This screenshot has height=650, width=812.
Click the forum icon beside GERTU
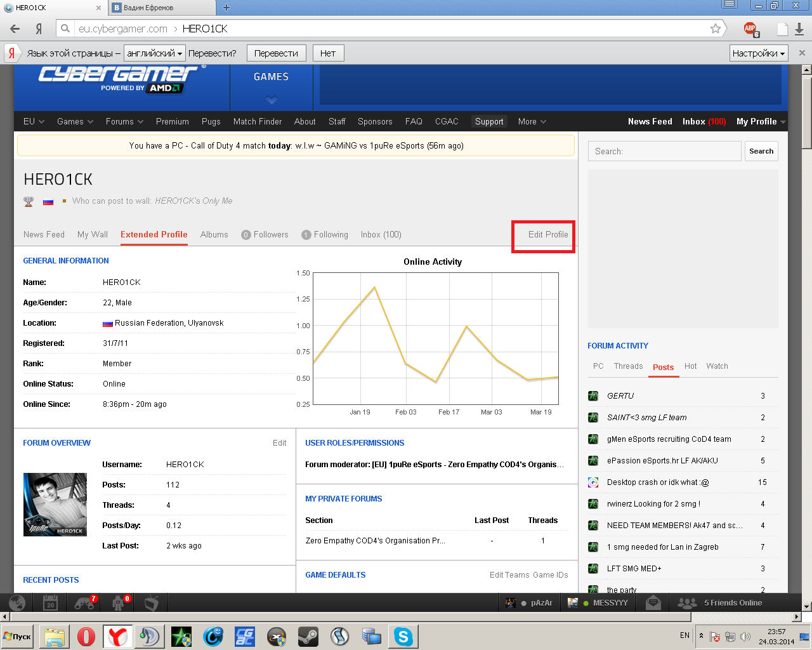click(x=593, y=396)
